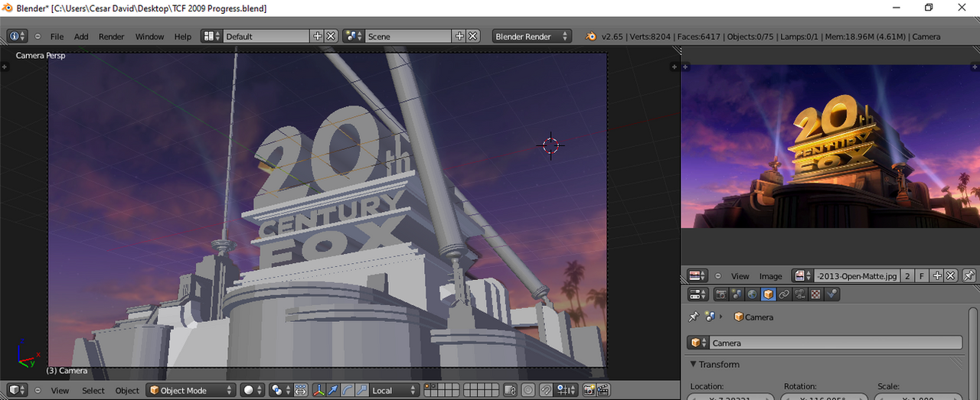Viewport: 980px width, 400px height.
Task: Unlink the Open-Matte image
Action: point(950,276)
